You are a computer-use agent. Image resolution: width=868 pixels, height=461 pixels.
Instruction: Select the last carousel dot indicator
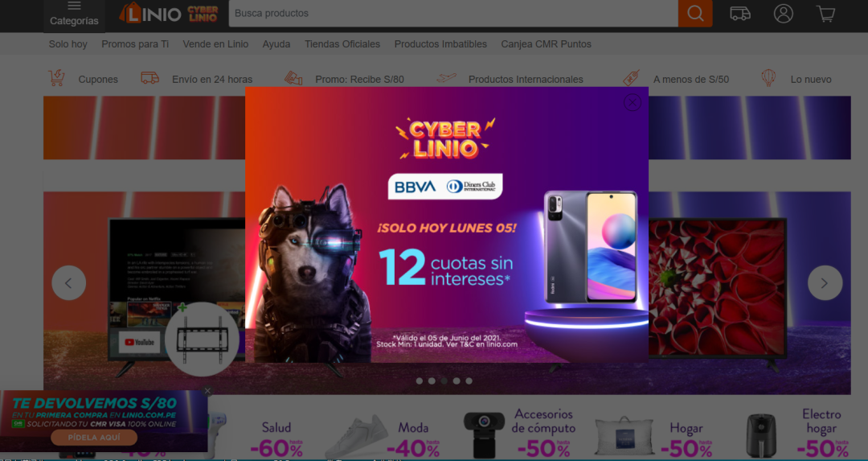click(x=469, y=381)
